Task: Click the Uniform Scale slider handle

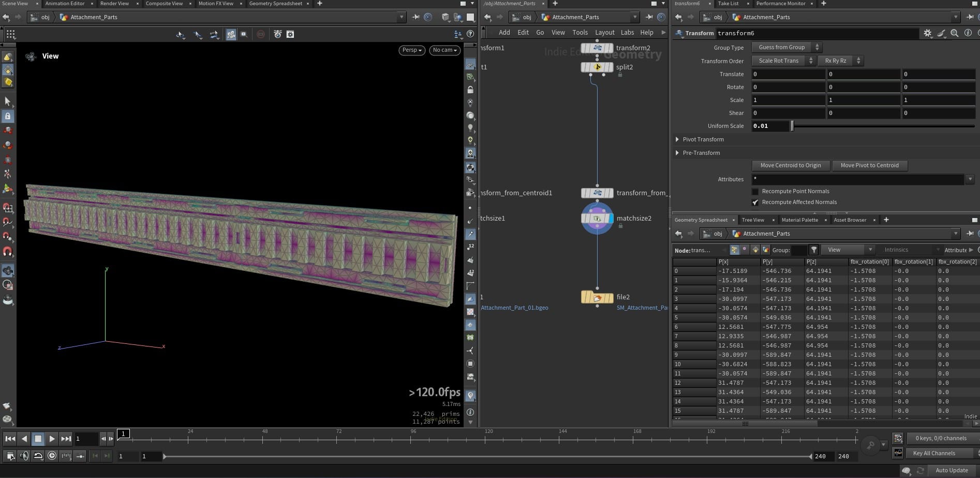Action: coord(792,126)
